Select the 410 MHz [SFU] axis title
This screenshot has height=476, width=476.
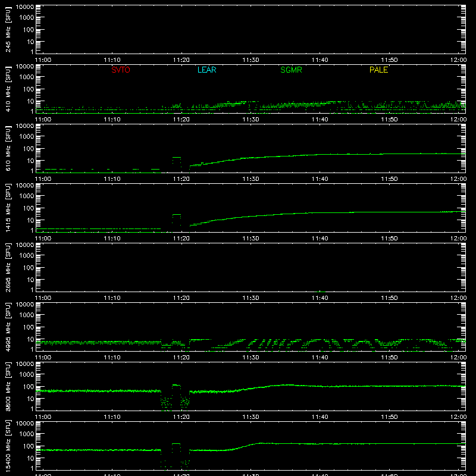tap(8, 89)
